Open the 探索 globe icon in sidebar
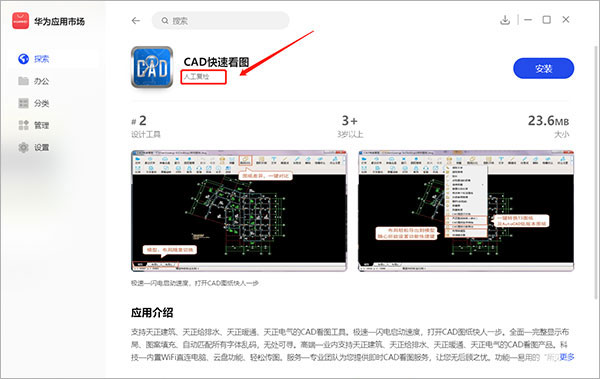600x379 pixels. 23,59
